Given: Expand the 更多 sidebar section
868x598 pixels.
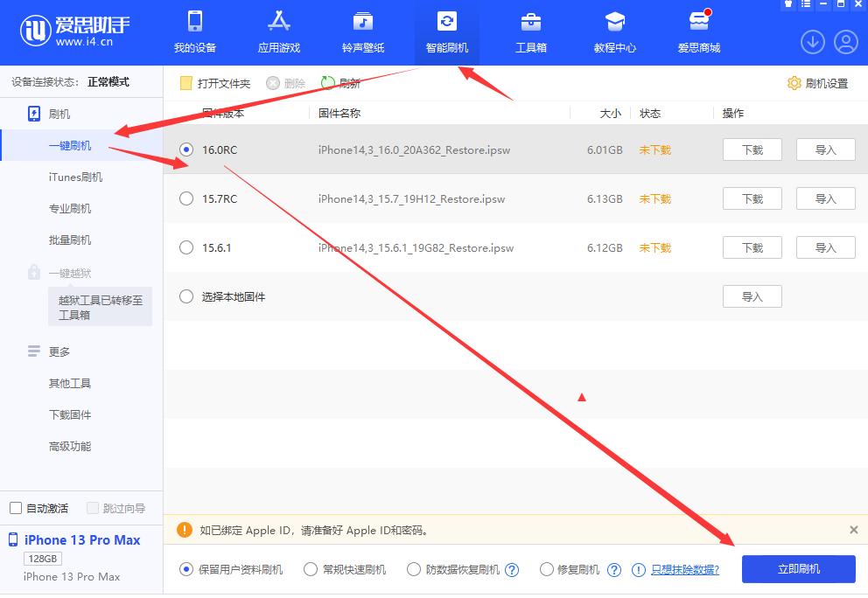Looking at the screenshot, I should pyautogui.click(x=59, y=351).
